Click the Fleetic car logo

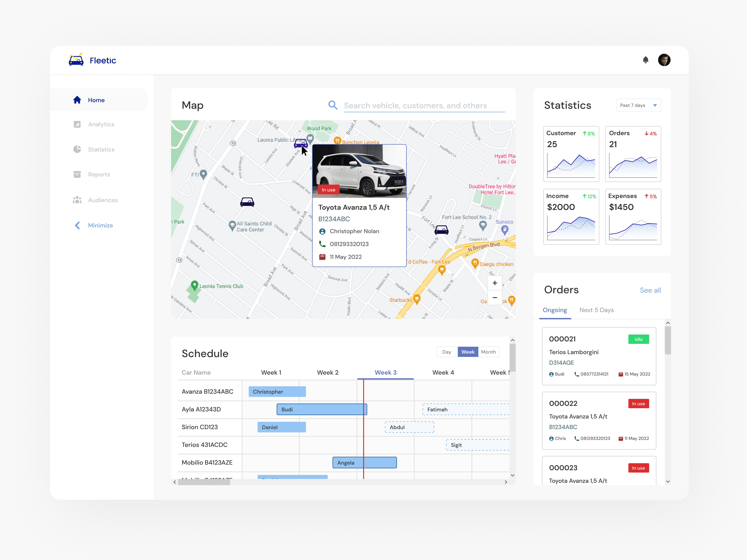[76, 60]
